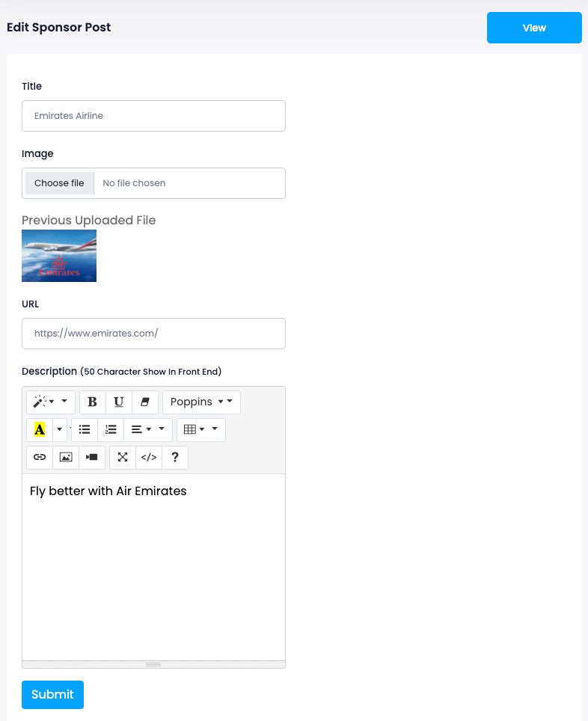588x721 pixels.
Task: Click the eraser remove-format icon
Action: tap(145, 402)
